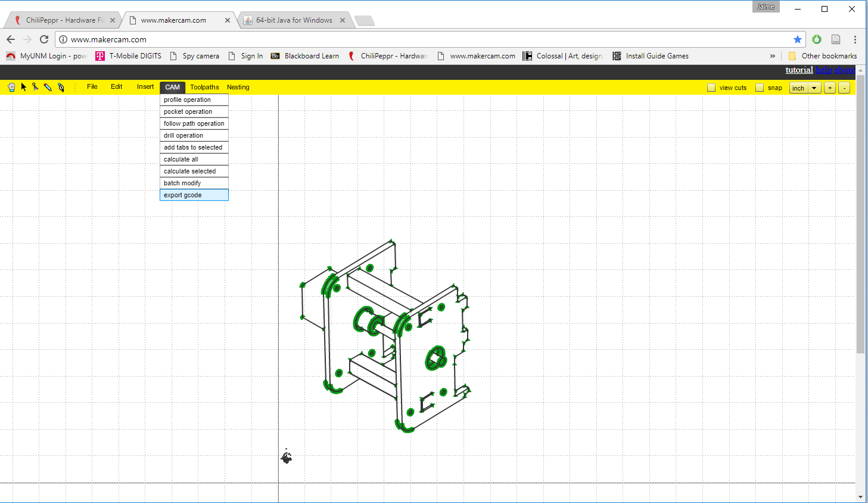Open Colossal Art design bookmark
The height and width of the screenshot is (503, 868).
[564, 56]
